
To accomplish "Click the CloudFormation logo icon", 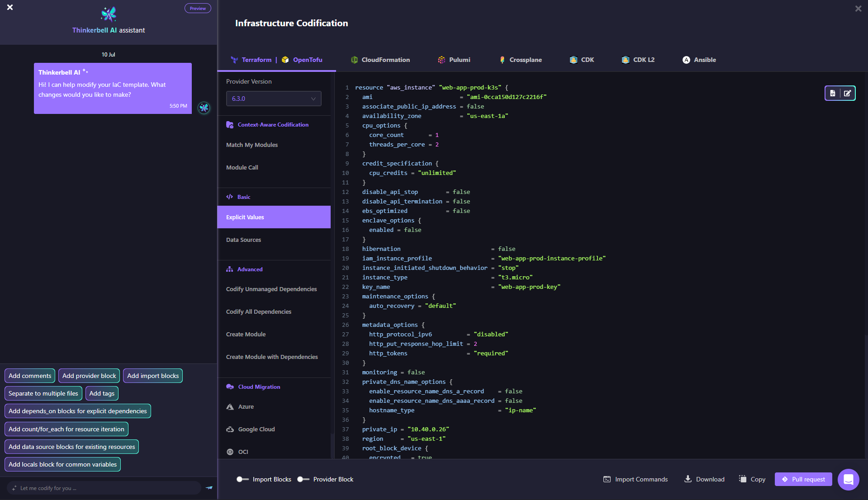I will point(355,60).
